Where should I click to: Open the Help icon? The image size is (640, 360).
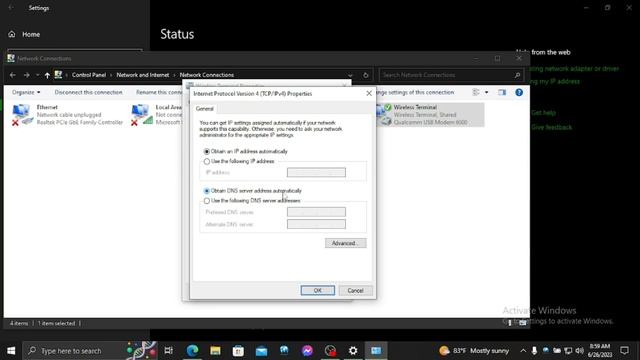(519, 92)
